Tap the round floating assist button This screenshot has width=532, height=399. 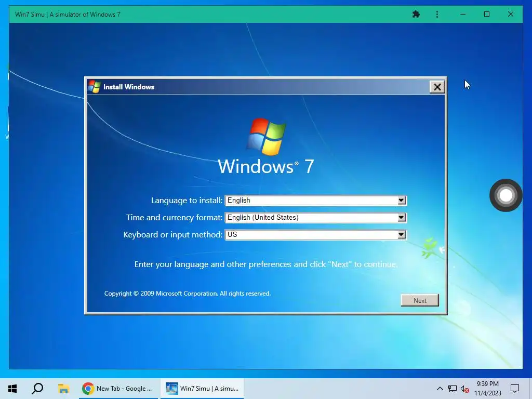coord(506,195)
